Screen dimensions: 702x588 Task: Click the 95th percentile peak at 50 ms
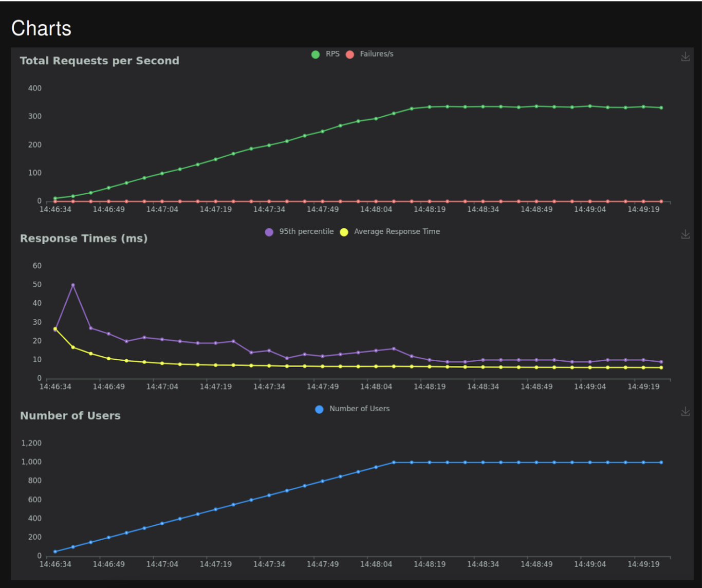pyautogui.click(x=73, y=285)
